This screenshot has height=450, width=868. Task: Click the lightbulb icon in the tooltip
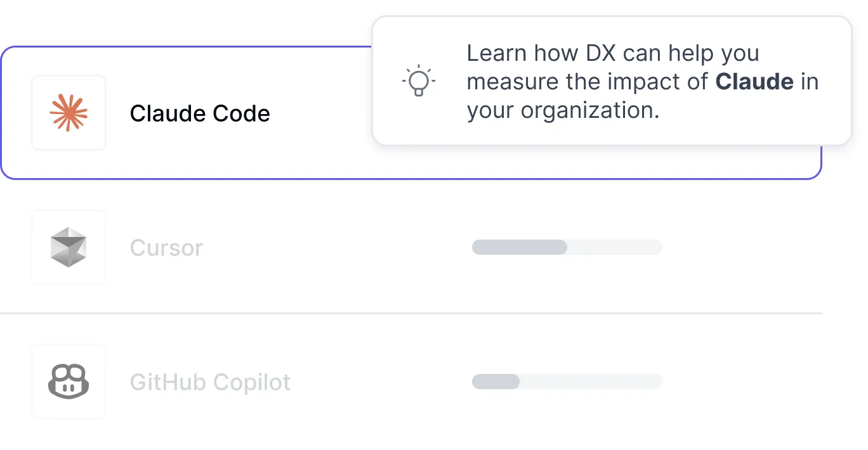pyautogui.click(x=419, y=81)
